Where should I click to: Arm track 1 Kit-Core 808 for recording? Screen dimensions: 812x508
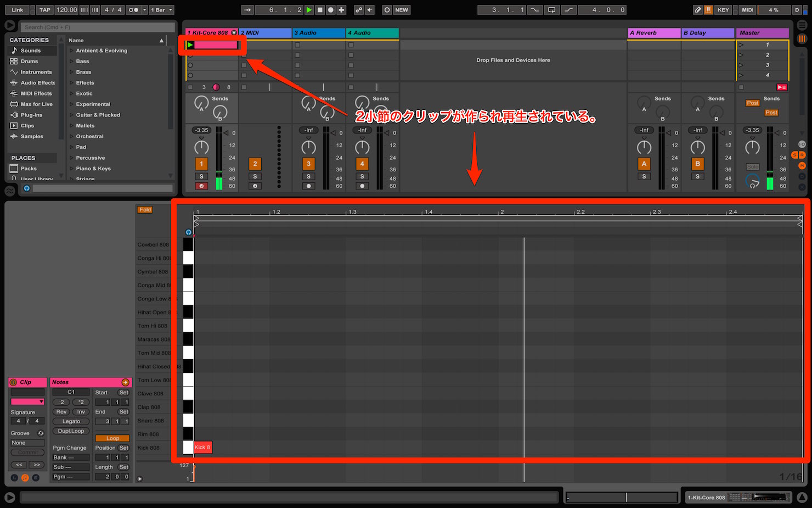pyautogui.click(x=201, y=186)
